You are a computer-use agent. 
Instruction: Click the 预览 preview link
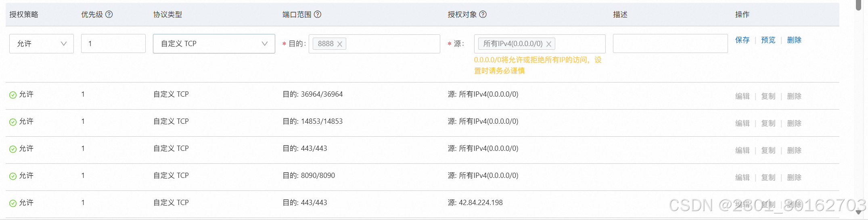click(768, 40)
